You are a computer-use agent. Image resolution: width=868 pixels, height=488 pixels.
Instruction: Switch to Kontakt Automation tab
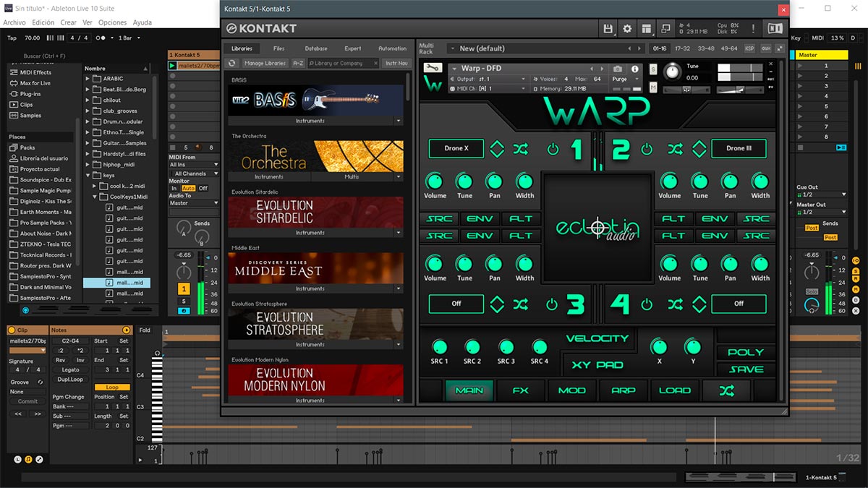pos(393,48)
